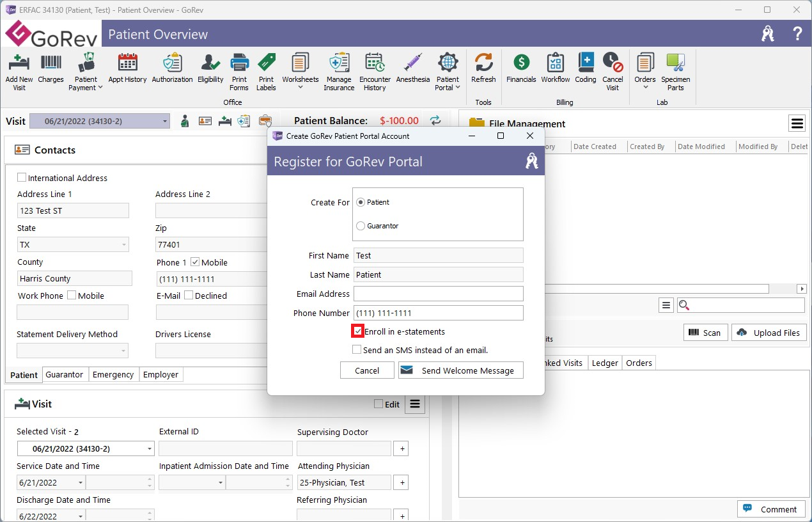
Task: Click the refresh arrows beside Patient Balance
Action: 435,120
